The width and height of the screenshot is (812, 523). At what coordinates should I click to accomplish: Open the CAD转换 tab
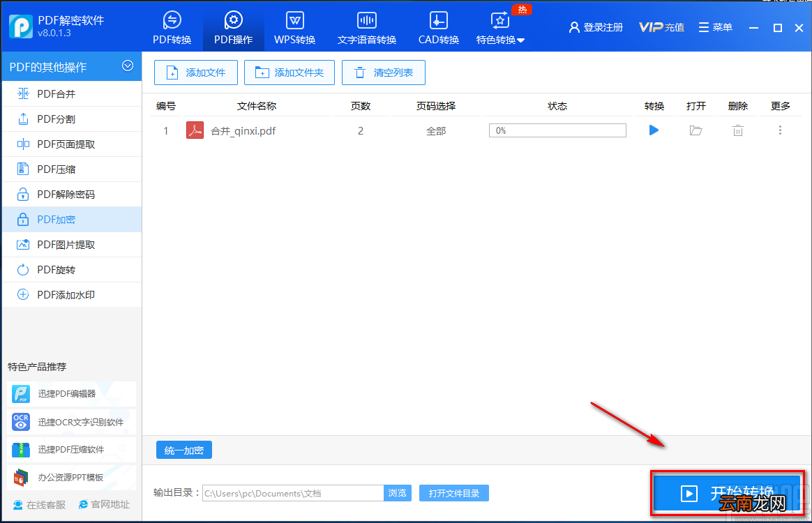439,27
